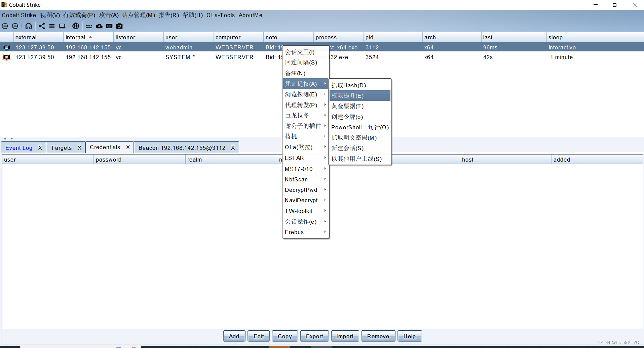Open the 攻击(A) menu
This screenshot has height=348, width=644.
[109, 15]
